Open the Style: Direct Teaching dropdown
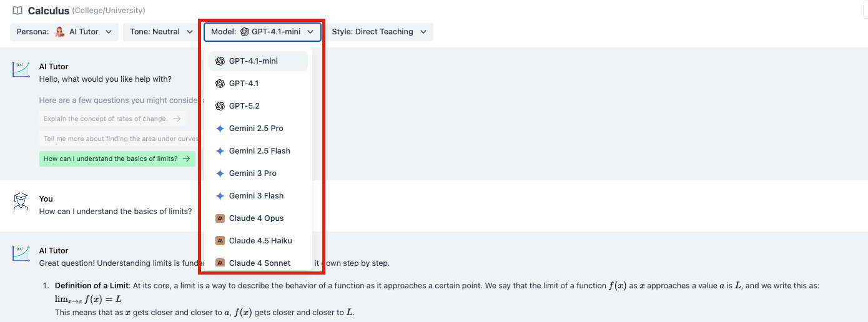The height and width of the screenshot is (322, 868). [379, 32]
